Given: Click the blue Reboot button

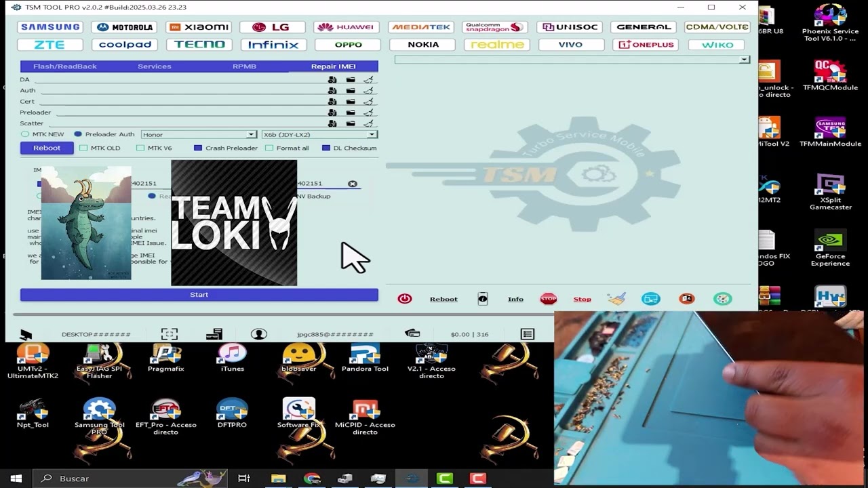Looking at the screenshot, I should point(47,148).
